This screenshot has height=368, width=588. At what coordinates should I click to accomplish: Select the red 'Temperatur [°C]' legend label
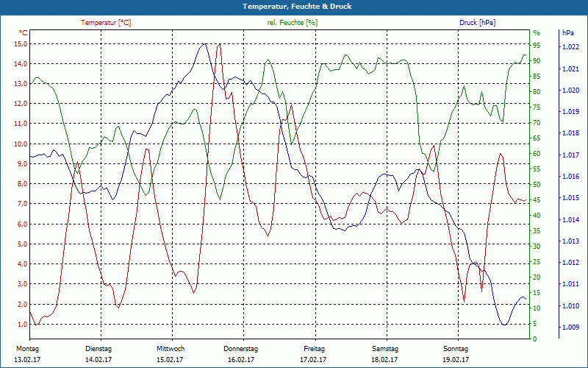[x=106, y=23]
